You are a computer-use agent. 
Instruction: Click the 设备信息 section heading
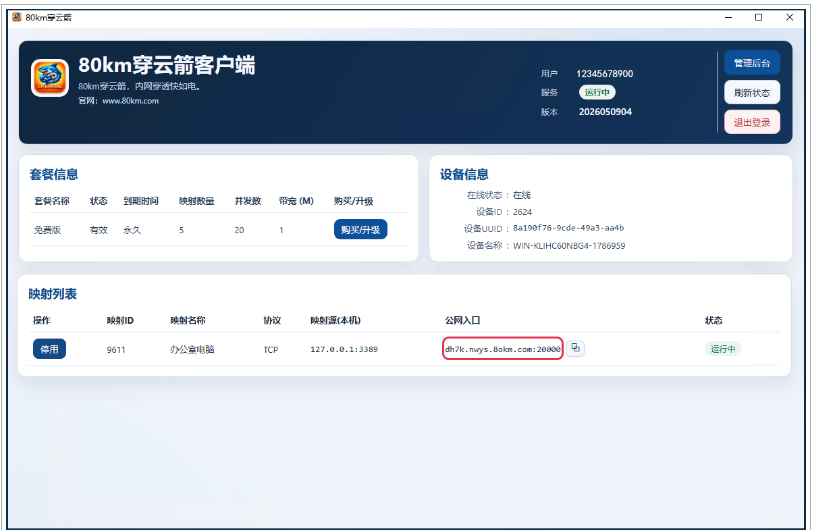click(464, 174)
